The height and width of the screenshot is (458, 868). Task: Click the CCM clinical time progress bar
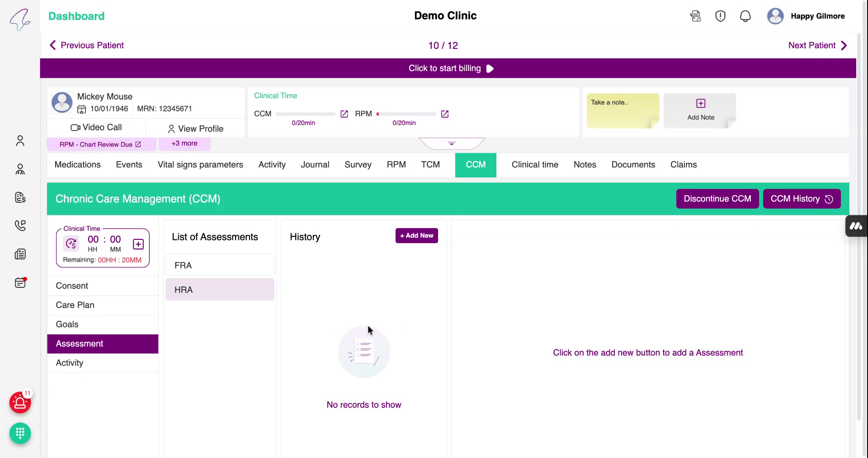pos(306,114)
